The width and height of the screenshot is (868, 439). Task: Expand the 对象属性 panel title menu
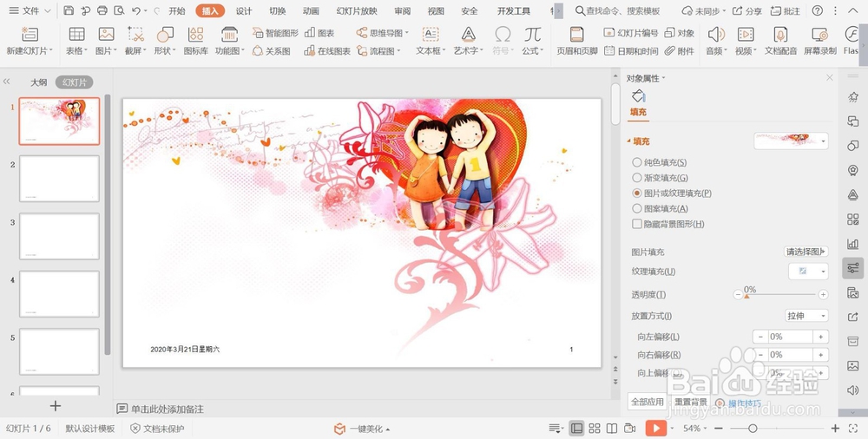click(x=646, y=79)
